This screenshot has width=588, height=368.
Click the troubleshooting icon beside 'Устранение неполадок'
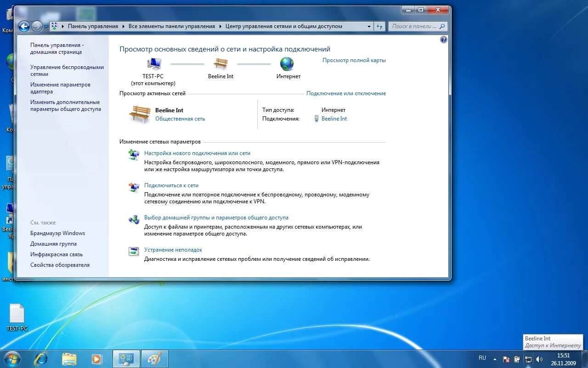coord(134,252)
